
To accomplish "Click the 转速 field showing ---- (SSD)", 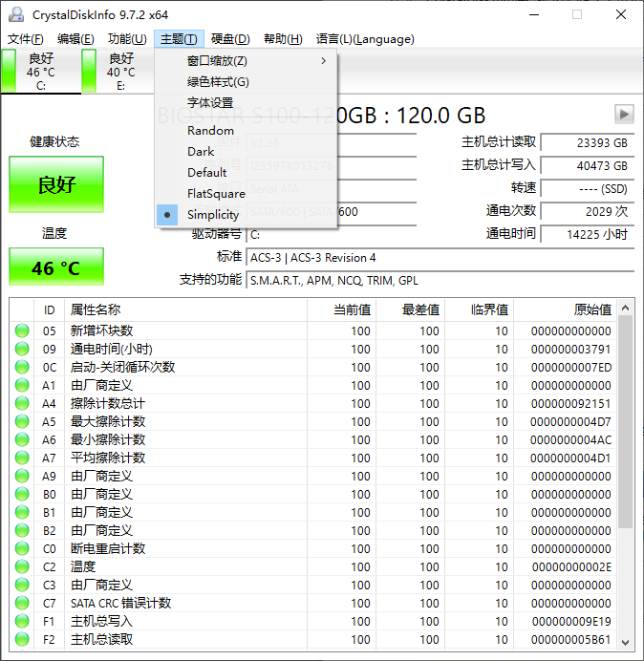I will (588, 188).
